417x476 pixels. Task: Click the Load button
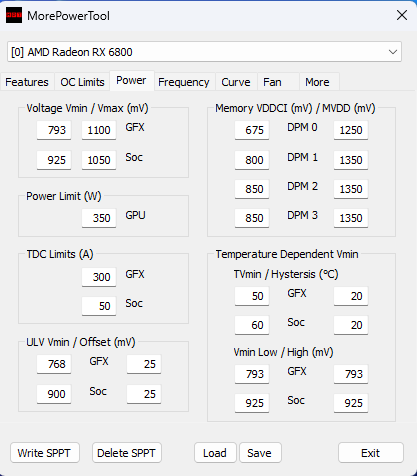coord(215,453)
